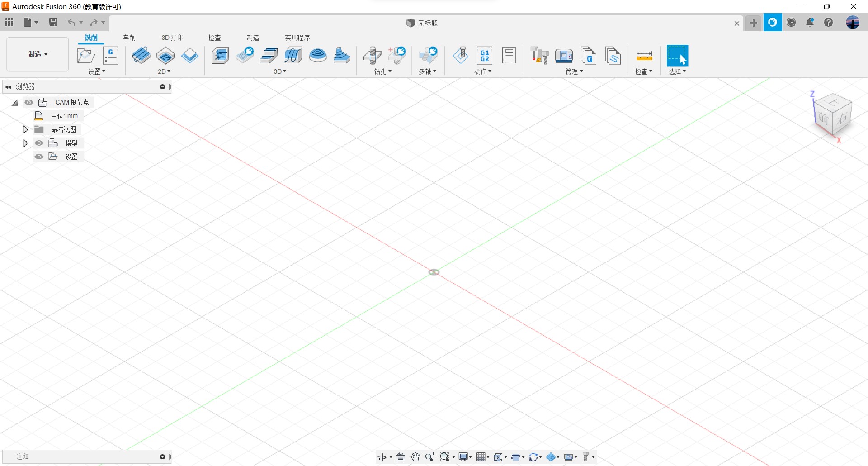
Task: Open the Post Library icon
Action: [588, 56]
